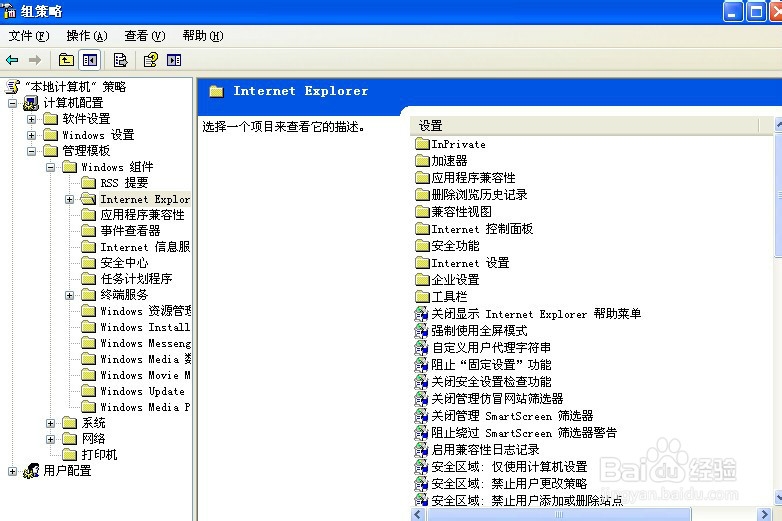
Task: Expand the 系统 tree node
Action: point(50,423)
